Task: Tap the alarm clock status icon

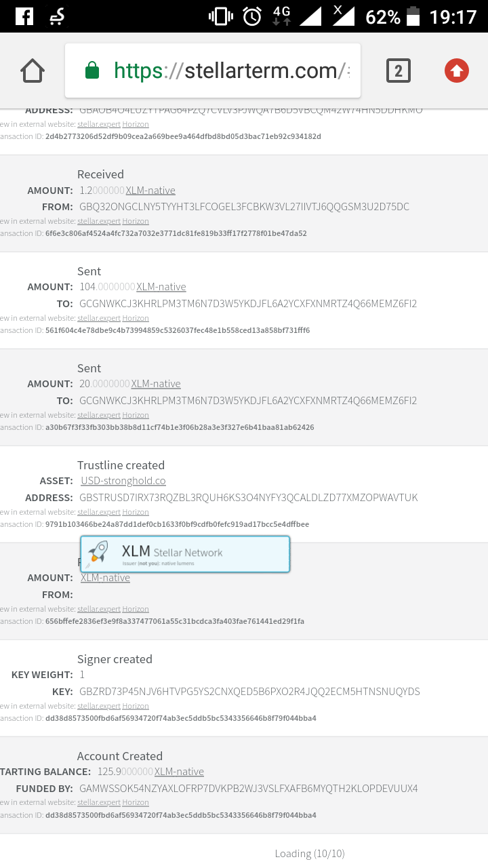Action: coord(252,16)
